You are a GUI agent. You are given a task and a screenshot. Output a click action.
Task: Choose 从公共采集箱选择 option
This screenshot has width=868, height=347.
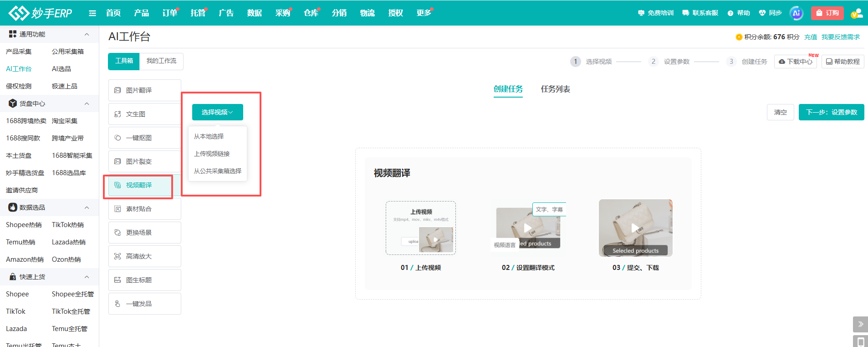(x=218, y=171)
